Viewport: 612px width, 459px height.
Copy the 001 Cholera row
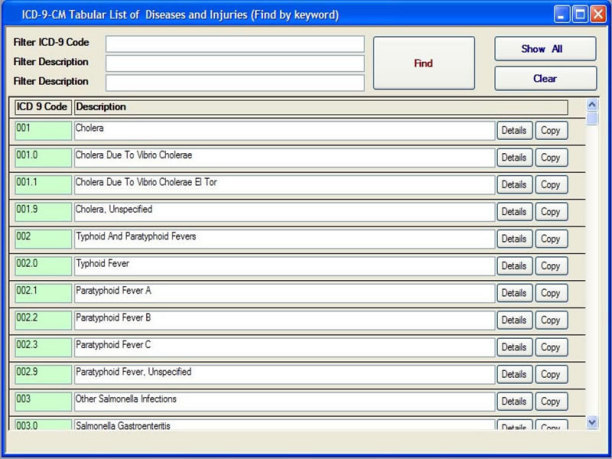pyautogui.click(x=551, y=130)
